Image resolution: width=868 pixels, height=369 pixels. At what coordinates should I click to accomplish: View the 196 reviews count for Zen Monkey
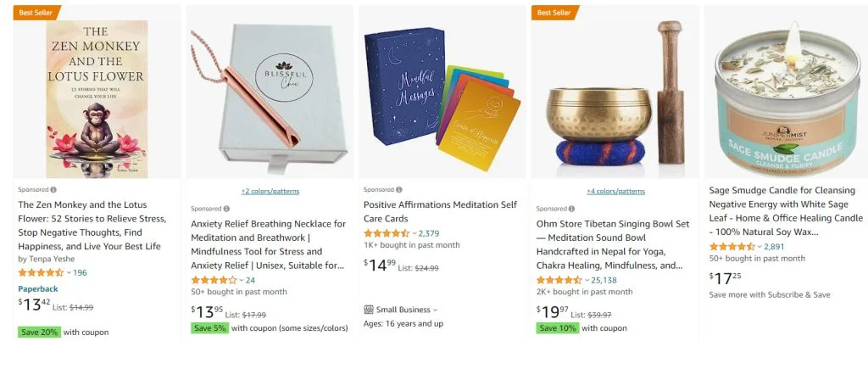pos(80,272)
